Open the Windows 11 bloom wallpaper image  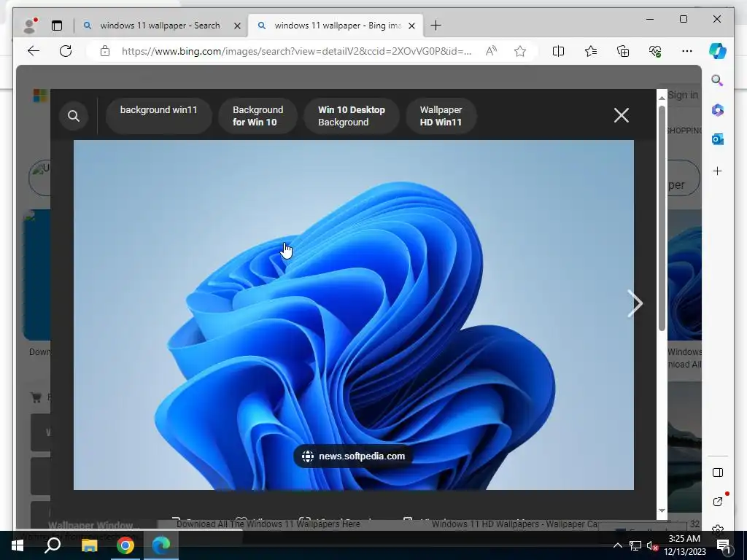[x=354, y=315]
